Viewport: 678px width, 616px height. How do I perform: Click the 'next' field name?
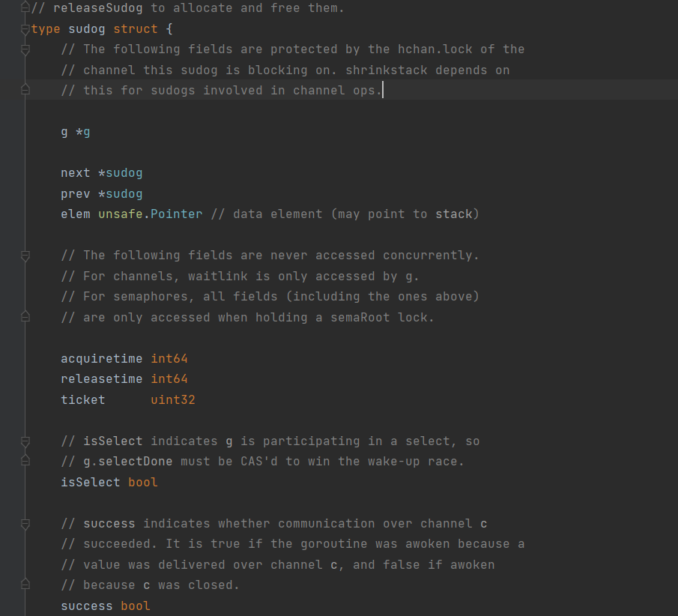[x=75, y=173]
